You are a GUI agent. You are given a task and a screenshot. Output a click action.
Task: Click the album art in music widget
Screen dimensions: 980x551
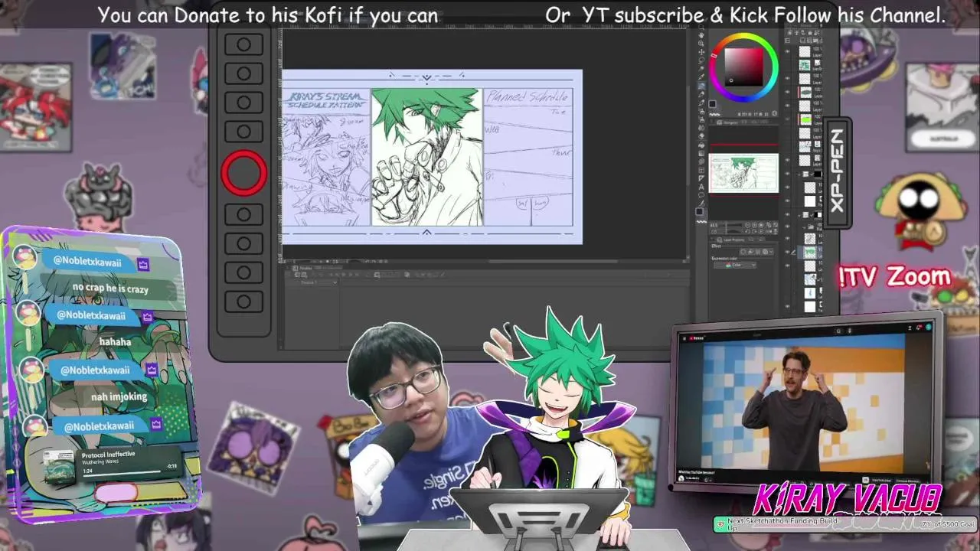(59, 467)
